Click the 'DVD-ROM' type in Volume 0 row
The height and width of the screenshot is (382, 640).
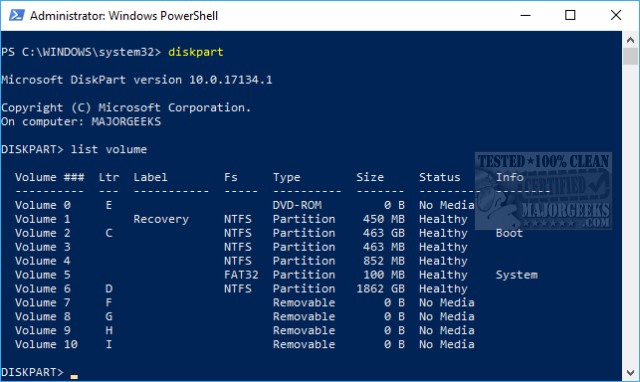pyautogui.click(x=297, y=205)
